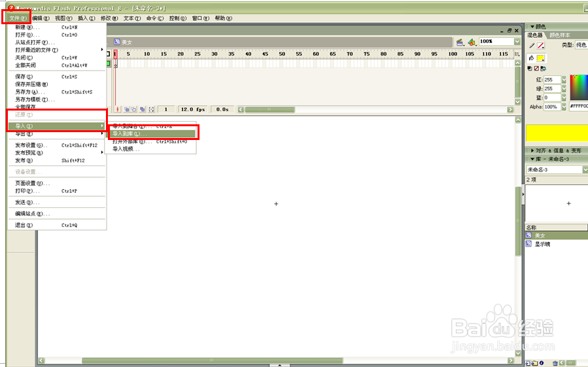
Task: Click the No Color icon
Action: 536,68
